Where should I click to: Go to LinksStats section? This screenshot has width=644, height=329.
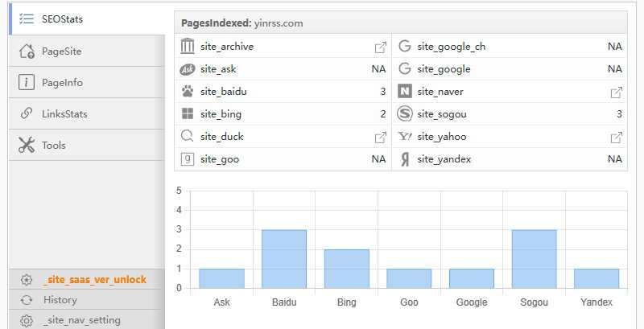point(64,114)
